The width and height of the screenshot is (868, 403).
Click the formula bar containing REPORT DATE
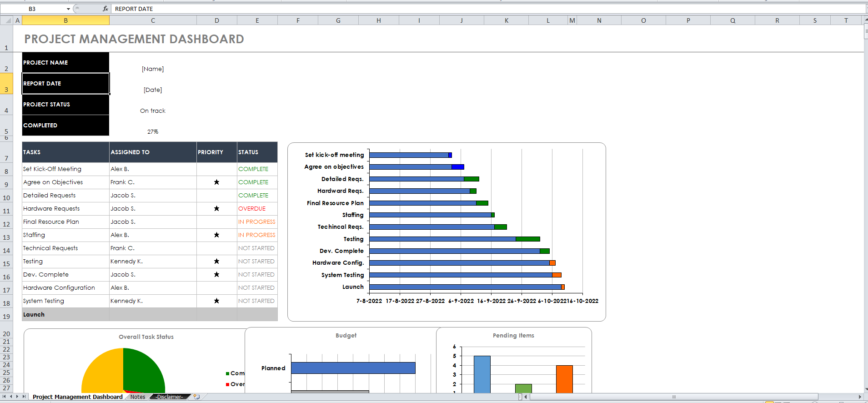pyautogui.click(x=487, y=9)
